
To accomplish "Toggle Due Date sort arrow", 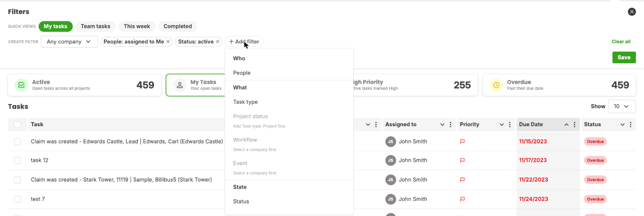I will coord(566,125).
